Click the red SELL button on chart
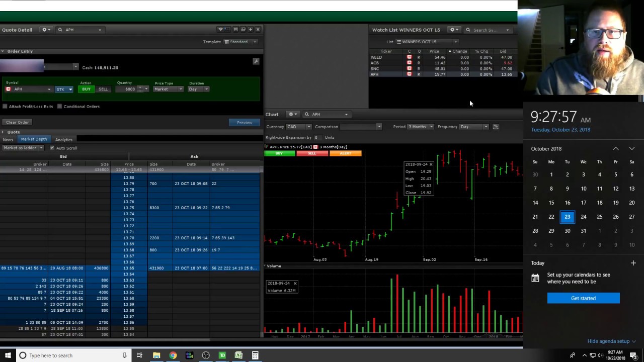 (x=312, y=153)
